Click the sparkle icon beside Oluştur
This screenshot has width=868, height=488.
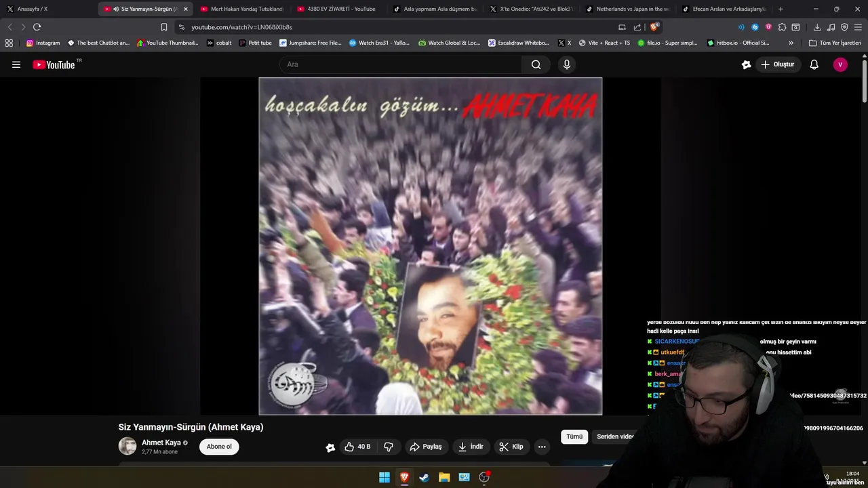(746, 64)
